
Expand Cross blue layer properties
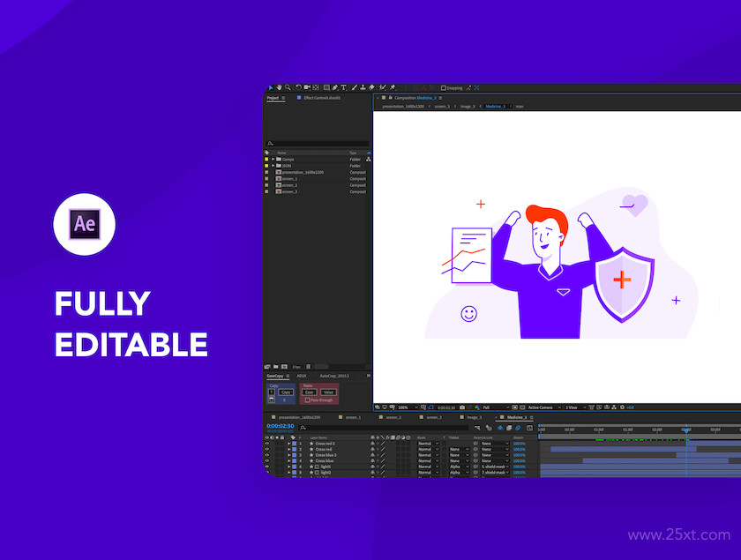tap(289, 460)
